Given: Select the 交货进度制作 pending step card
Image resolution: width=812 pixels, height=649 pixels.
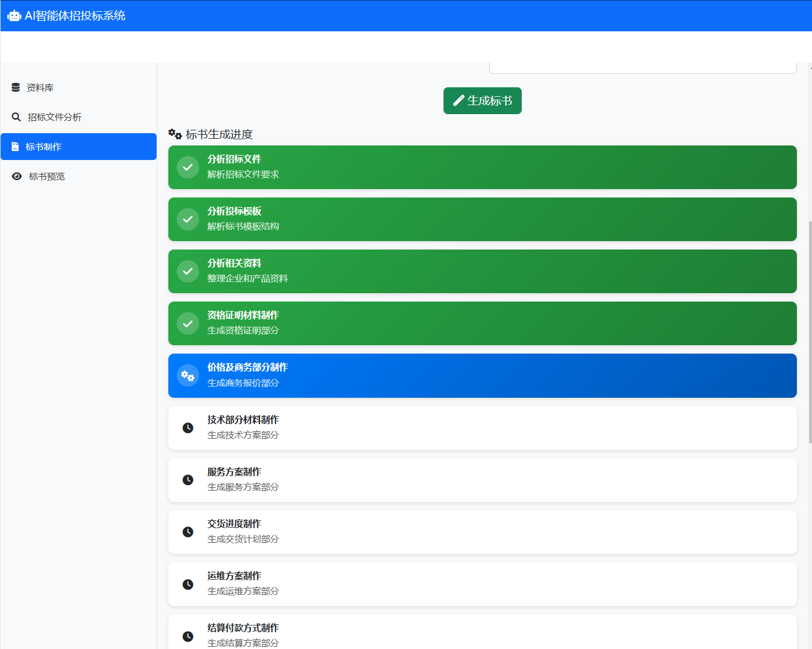Looking at the screenshot, I should (x=482, y=532).
